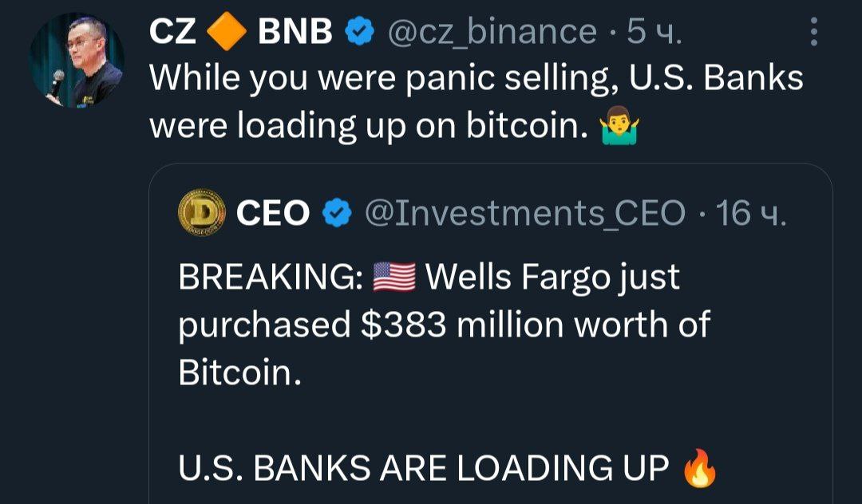
Task: Open the @Investments_CEO handle link
Action: (x=524, y=213)
